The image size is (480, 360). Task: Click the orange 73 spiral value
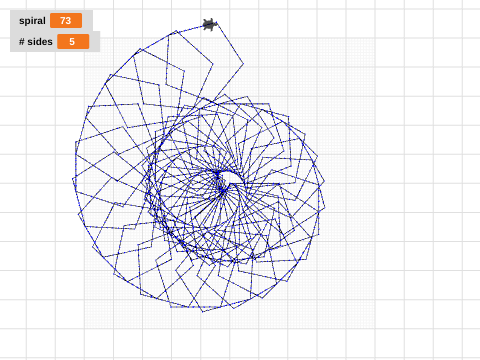(66, 21)
